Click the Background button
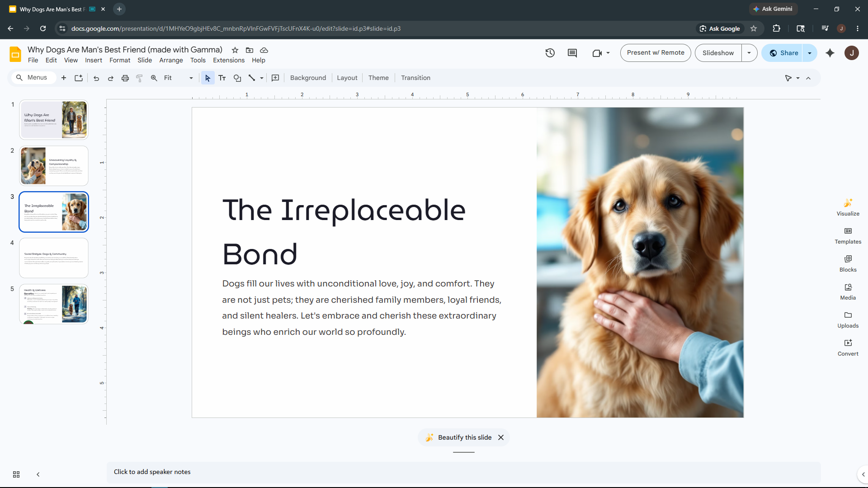The width and height of the screenshot is (868, 488). tap(308, 78)
